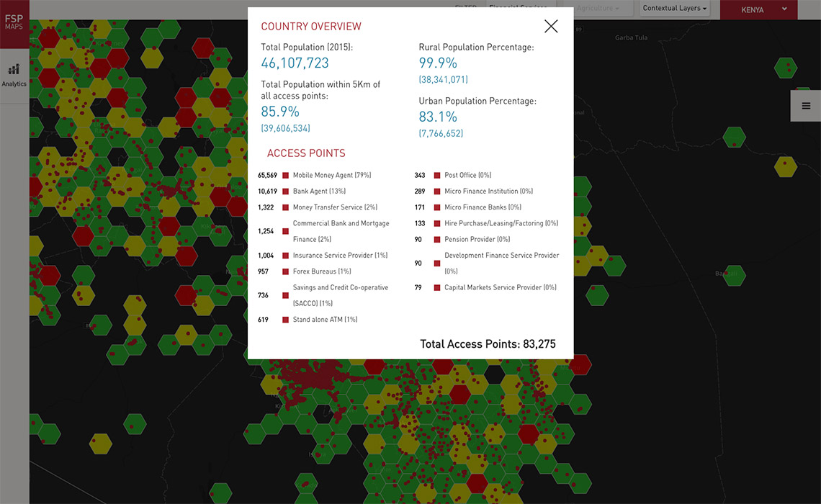
Task: Open the Contextual Layers dropdown
Action: [674, 8]
